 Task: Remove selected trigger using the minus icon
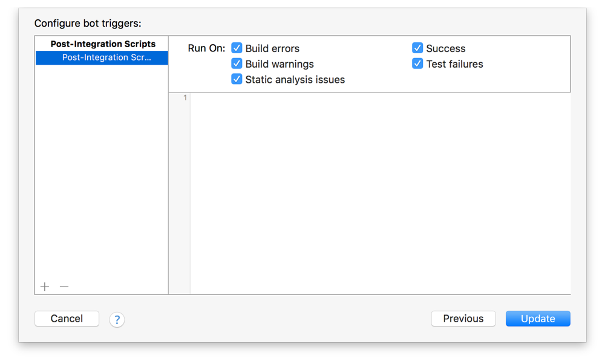coord(64,287)
